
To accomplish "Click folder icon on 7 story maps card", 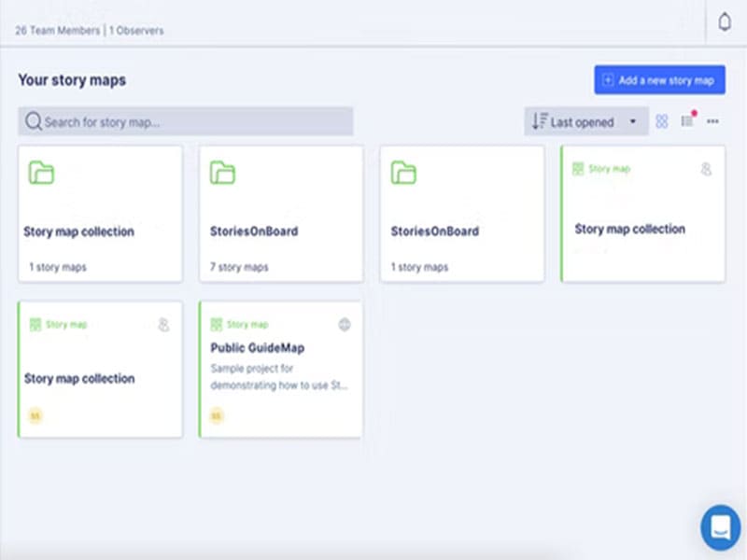I will 222,173.
